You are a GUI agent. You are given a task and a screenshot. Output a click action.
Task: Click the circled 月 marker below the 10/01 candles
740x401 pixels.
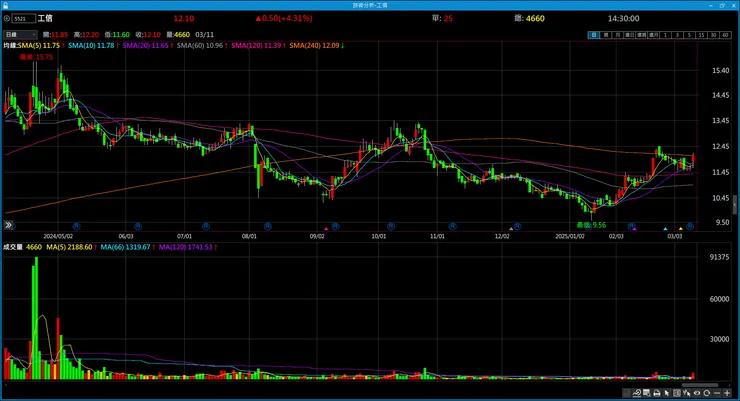click(x=391, y=226)
